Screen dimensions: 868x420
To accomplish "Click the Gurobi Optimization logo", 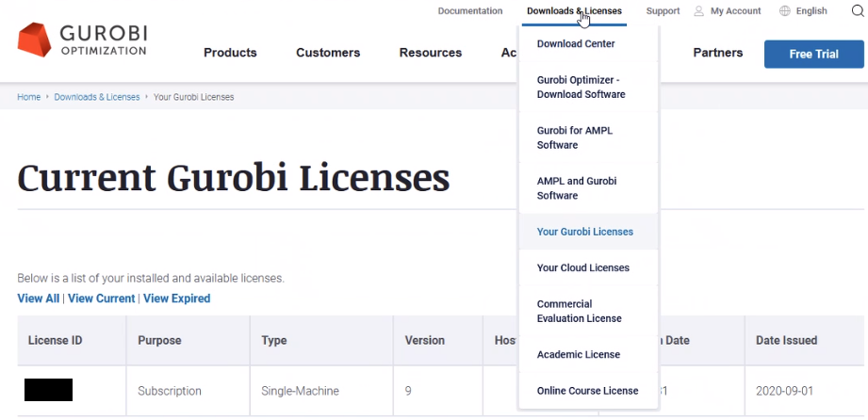I will 82,40.
